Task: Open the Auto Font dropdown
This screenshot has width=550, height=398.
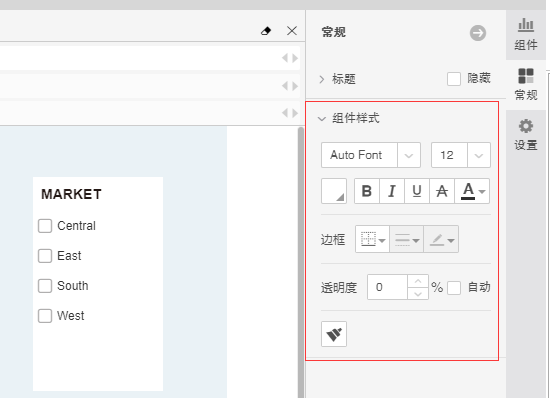Action: pyautogui.click(x=371, y=155)
